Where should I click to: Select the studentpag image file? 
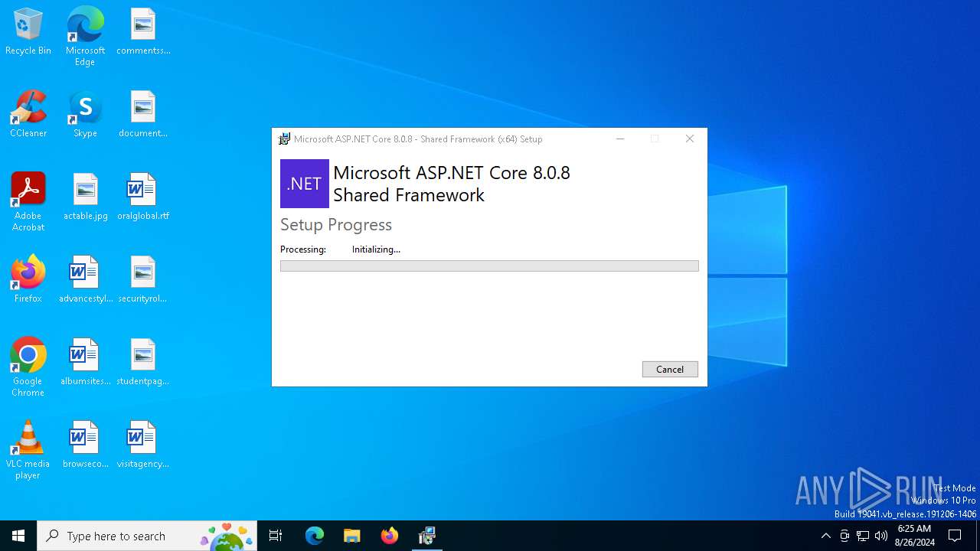[143, 363]
